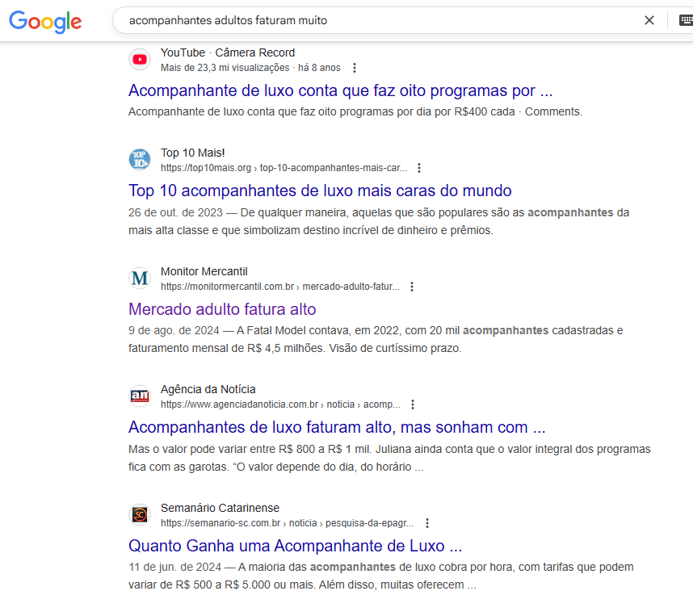The width and height of the screenshot is (693, 616).
Task: Click the YouTube snippet mentioning 'R$400 cada'
Action: point(355,111)
